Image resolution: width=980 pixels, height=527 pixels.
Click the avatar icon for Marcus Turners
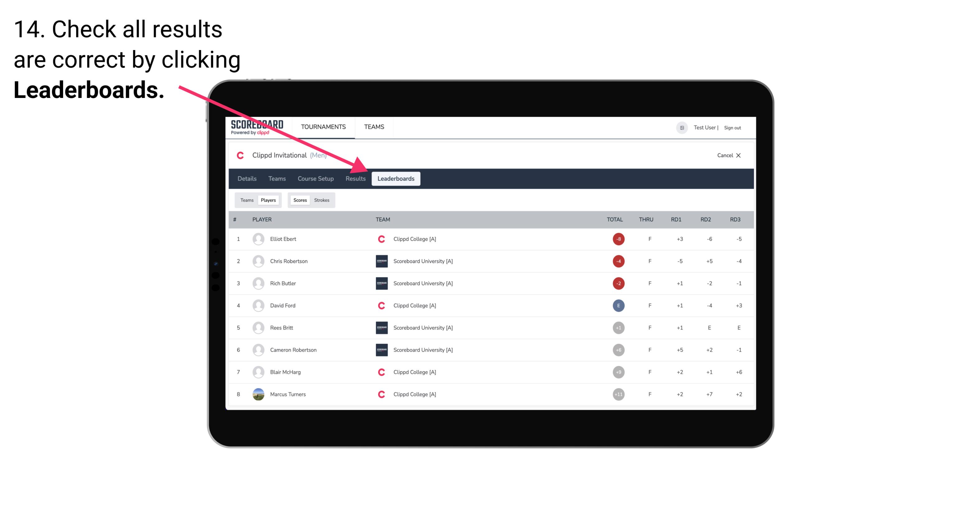tap(257, 394)
